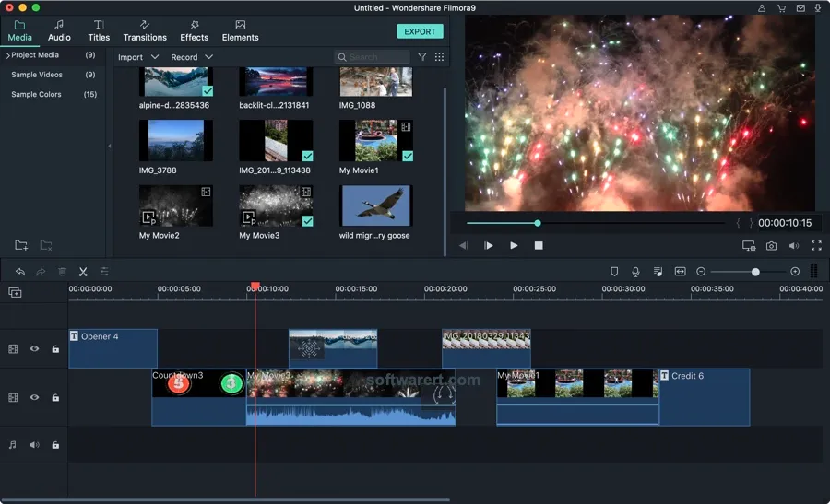Open the Effects tab
Image resolution: width=830 pixels, height=504 pixels.
194,30
